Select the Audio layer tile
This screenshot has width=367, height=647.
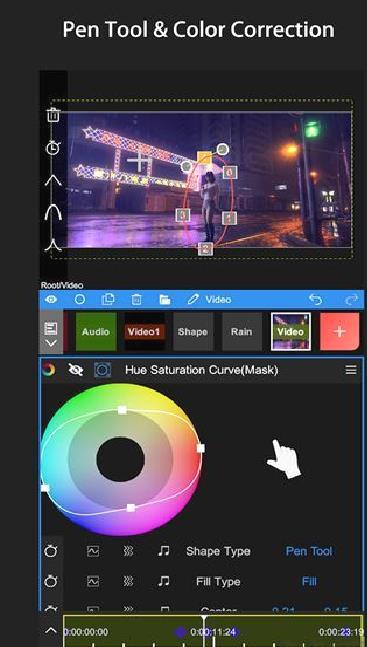pyautogui.click(x=96, y=332)
